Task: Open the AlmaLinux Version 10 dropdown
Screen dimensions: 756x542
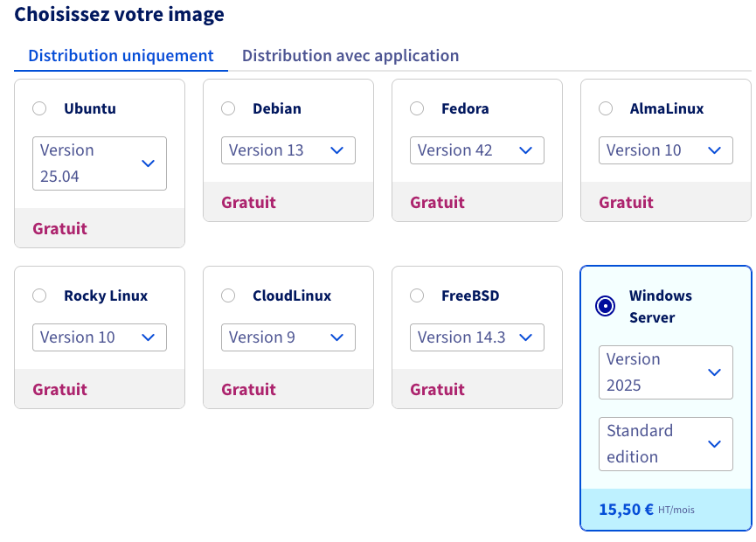Action: (x=666, y=150)
